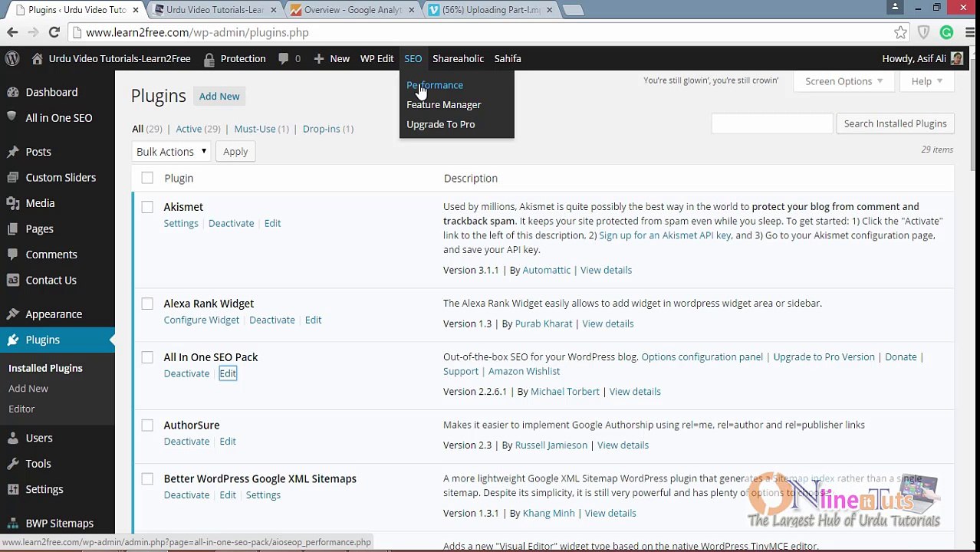Click Akismet Settings link
The height and width of the screenshot is (552, 980).
click(x=181, y=223)
